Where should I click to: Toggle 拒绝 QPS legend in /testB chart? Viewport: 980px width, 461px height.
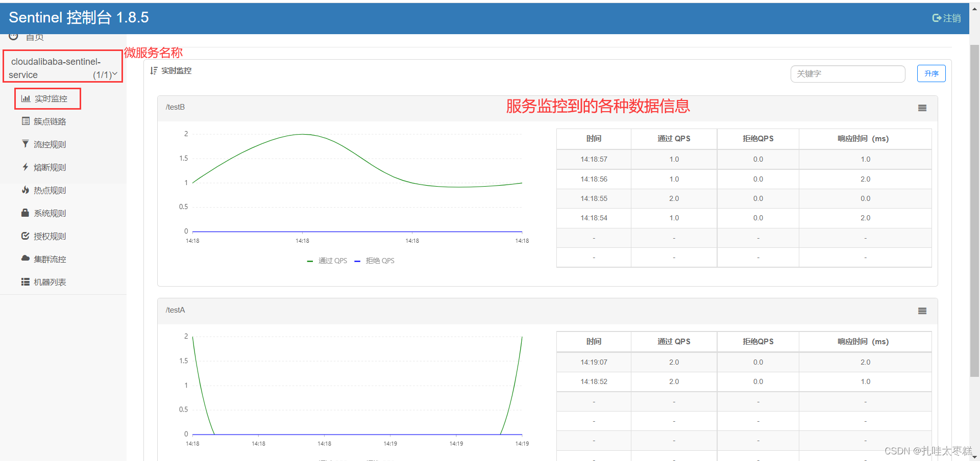click(x=375, y=261)
